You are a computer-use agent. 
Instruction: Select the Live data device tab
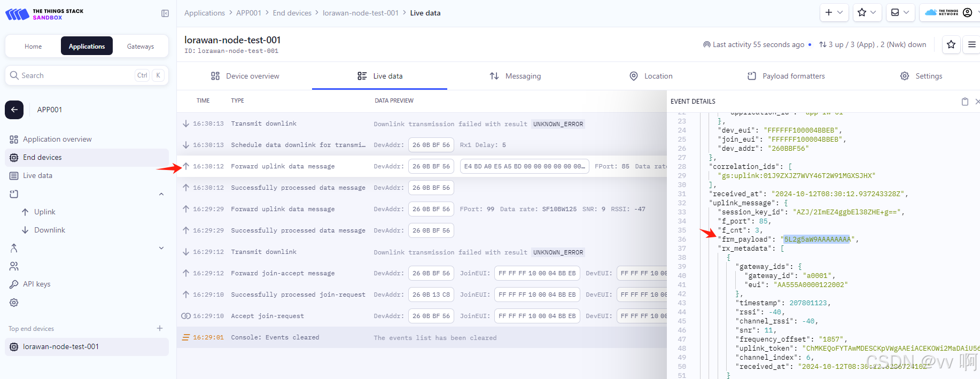click(x=380, y=76)
